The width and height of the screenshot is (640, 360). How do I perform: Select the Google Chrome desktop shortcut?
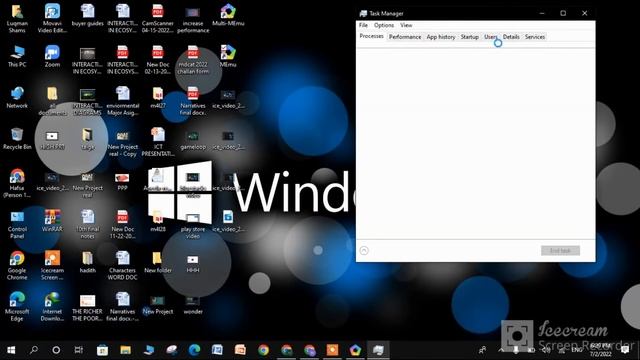point(17,266)
